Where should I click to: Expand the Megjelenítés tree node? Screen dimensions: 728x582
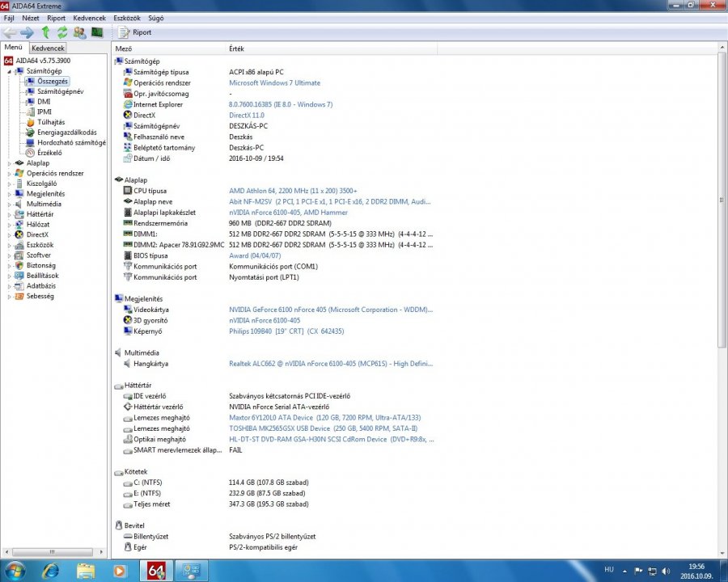pyautogui.click(x=9, y=194)
